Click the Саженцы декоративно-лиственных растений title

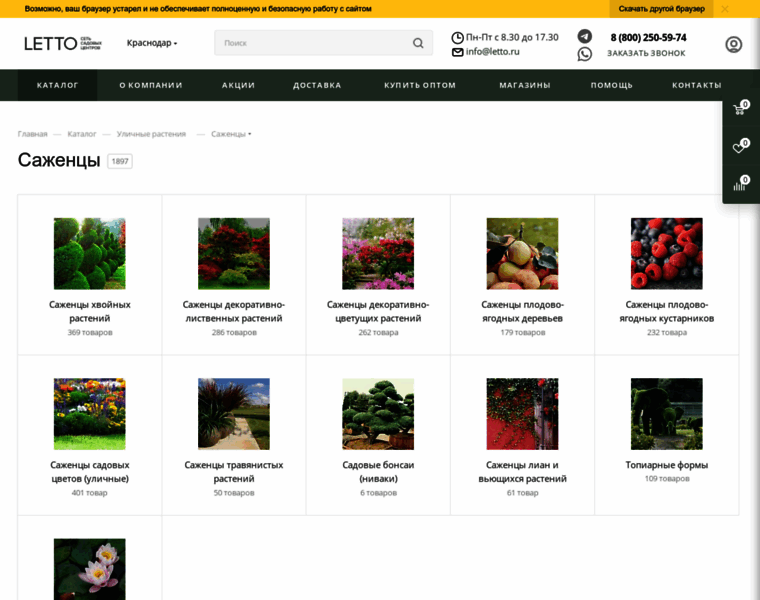[x=234, y=312]
